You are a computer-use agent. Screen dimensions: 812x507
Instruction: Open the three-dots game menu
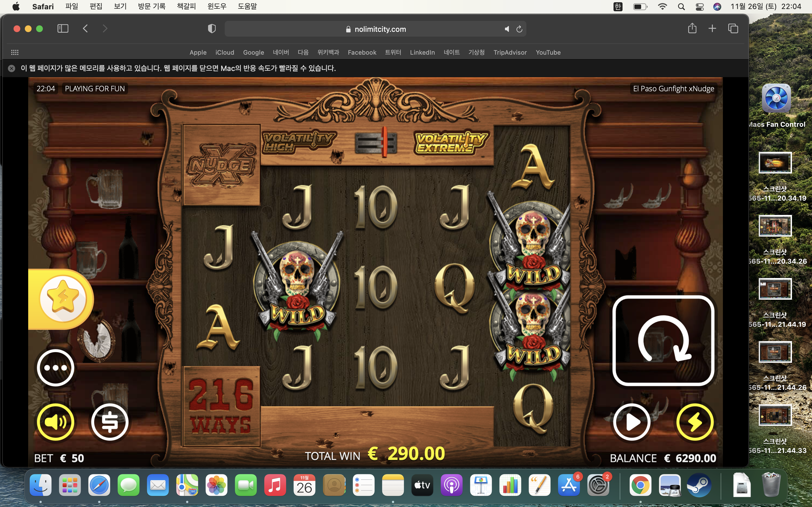coord(55,368)
